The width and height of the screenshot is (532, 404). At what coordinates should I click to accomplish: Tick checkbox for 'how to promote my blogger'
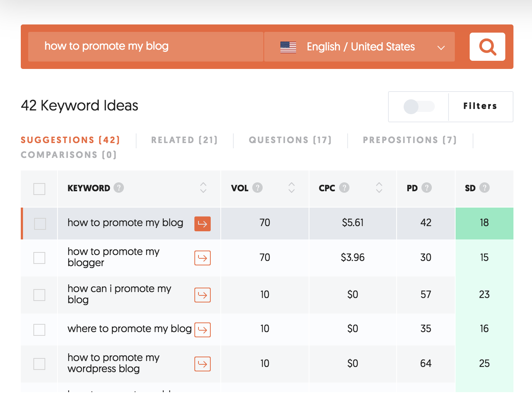(39, 258)
